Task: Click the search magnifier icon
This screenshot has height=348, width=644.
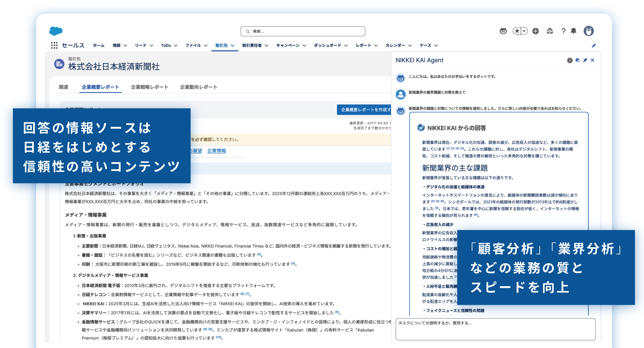Action: [x=248, y=31]
